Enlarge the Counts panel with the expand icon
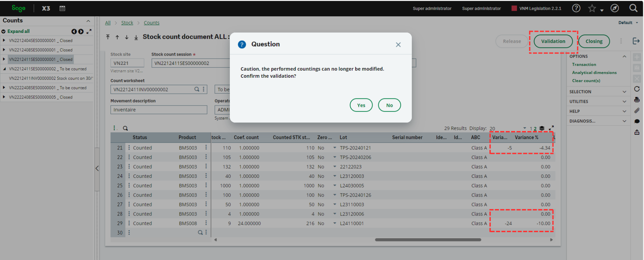 coord(89,31)
